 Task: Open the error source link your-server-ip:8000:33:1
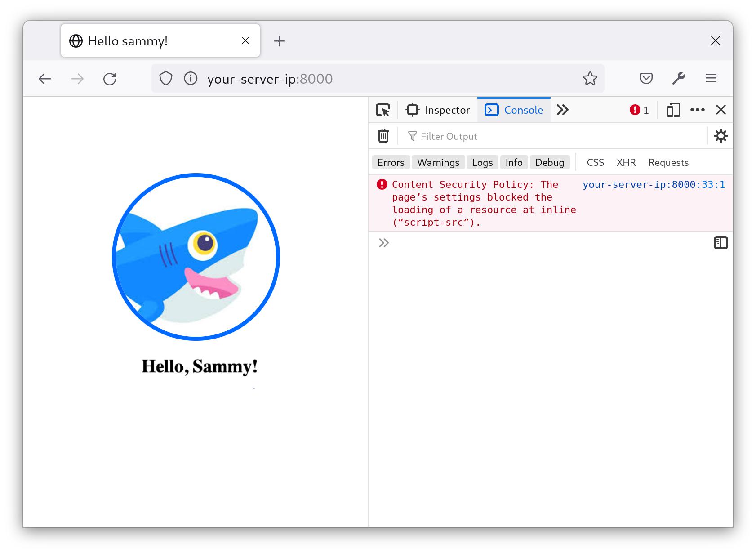653,184
